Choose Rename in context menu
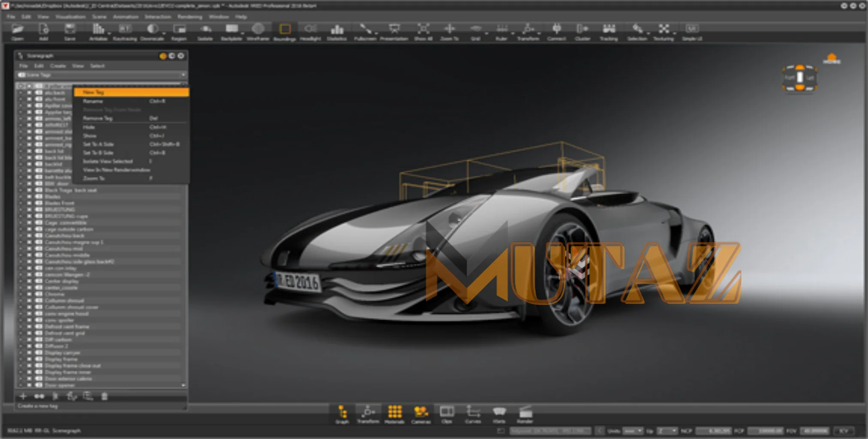The width and height of the screenshot is (868, 439). (x=131, y=101)
